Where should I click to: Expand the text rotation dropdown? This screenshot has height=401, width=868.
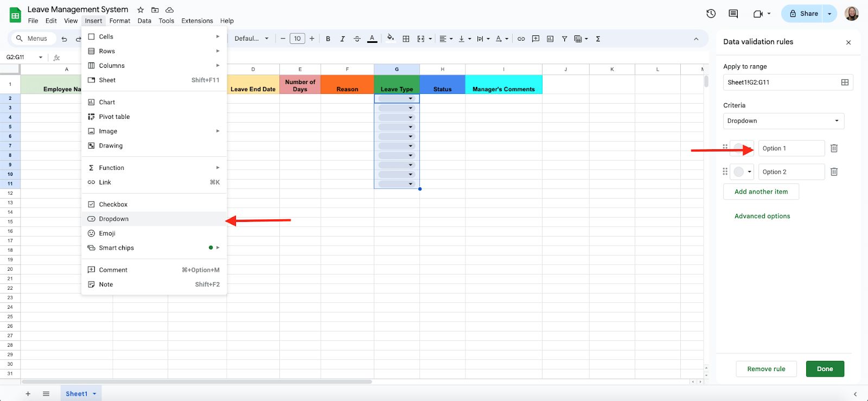(507, 39)
